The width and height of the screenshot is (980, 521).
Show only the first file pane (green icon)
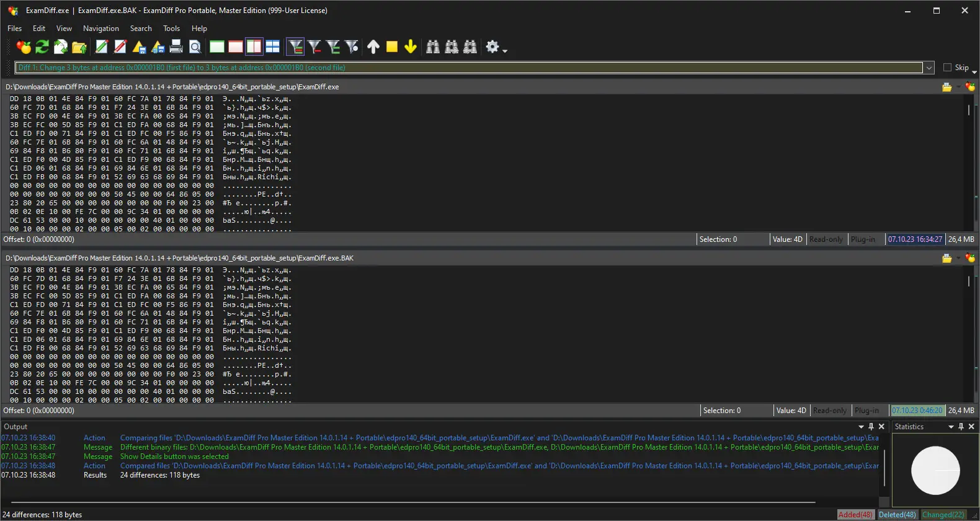tap(217, 47)
